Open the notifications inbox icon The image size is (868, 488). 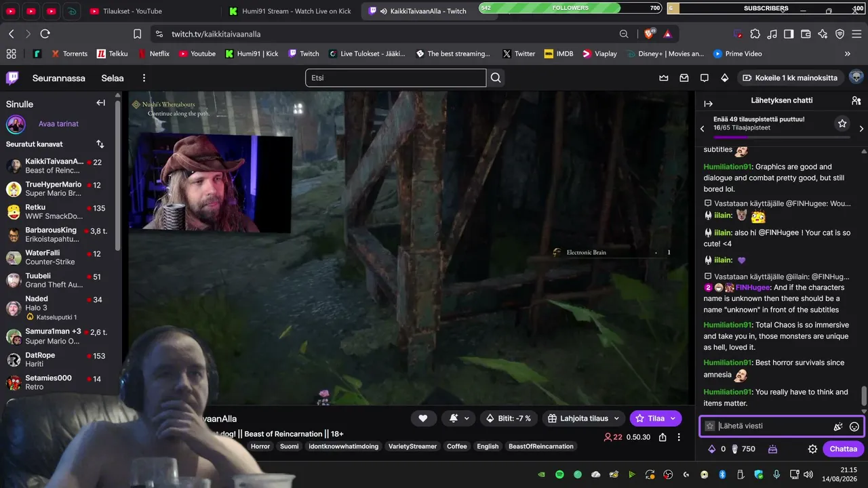[x=684, y=78]
